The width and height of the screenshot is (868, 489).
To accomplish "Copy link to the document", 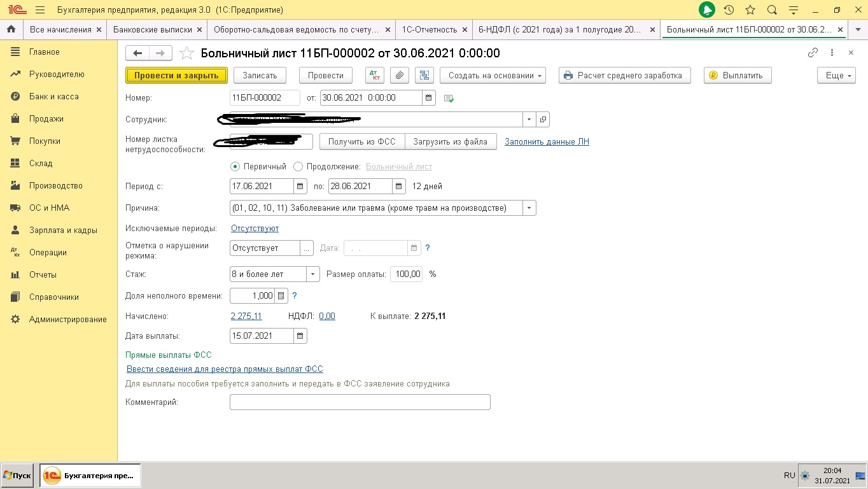I will click(813, 53).
